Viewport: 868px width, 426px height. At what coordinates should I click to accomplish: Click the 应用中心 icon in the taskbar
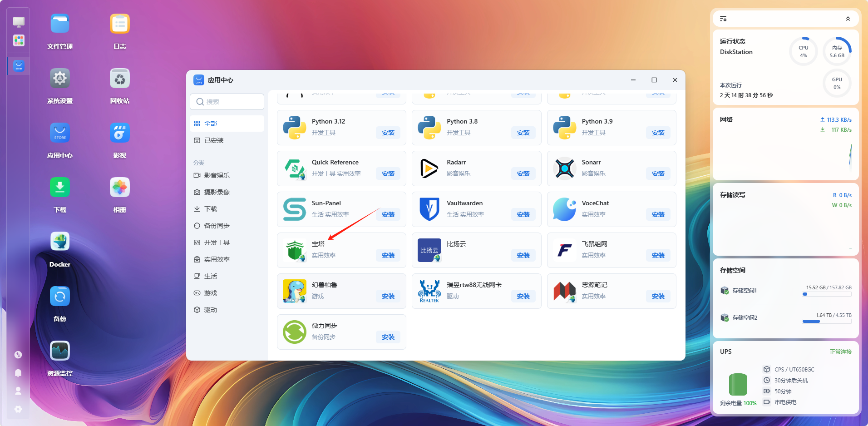[x=18, y=65]
